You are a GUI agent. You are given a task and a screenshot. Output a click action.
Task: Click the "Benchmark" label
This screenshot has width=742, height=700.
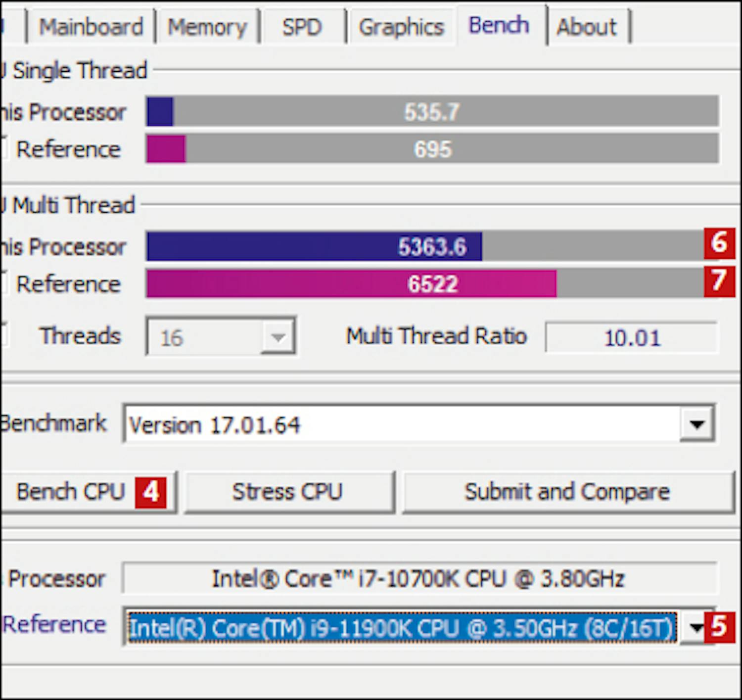(53, 423)
